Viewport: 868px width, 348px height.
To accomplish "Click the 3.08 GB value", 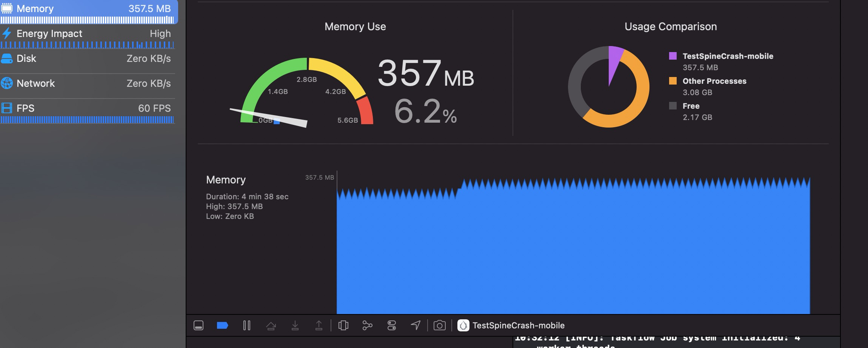I will pos(697,92).
